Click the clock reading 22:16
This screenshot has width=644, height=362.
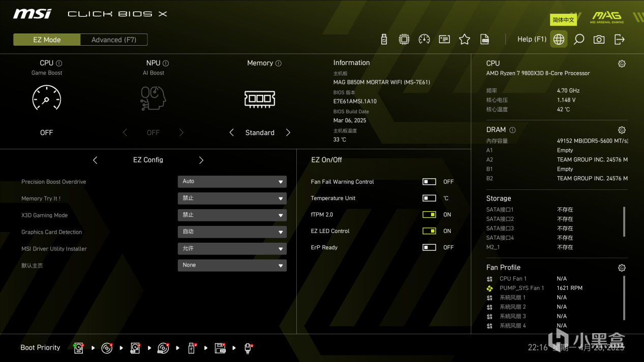(x=538, y=348)
